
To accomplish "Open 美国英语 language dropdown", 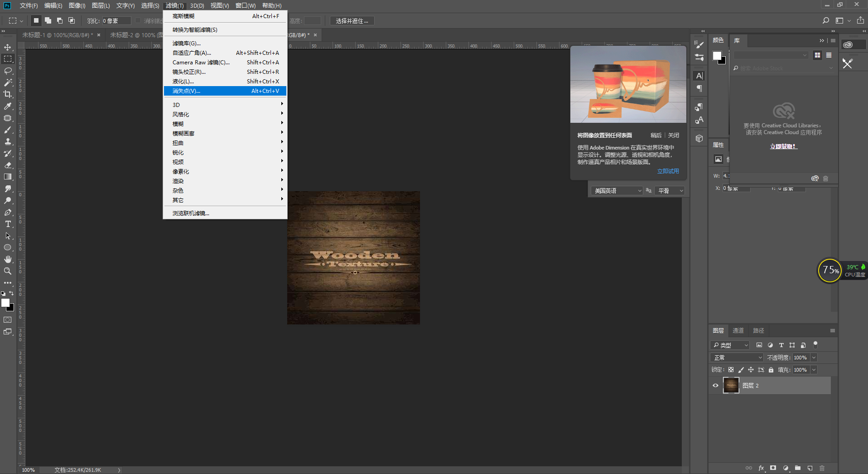I will coord(617,191).
